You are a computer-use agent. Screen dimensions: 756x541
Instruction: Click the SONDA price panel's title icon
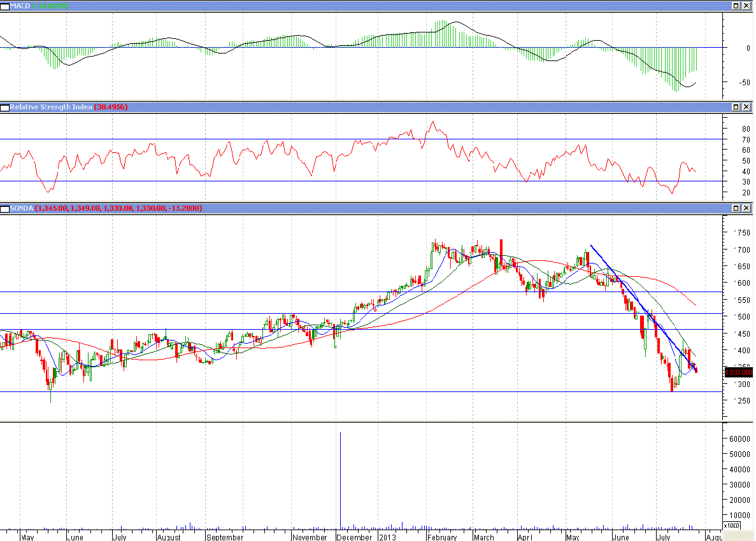[x=5, y=208]
